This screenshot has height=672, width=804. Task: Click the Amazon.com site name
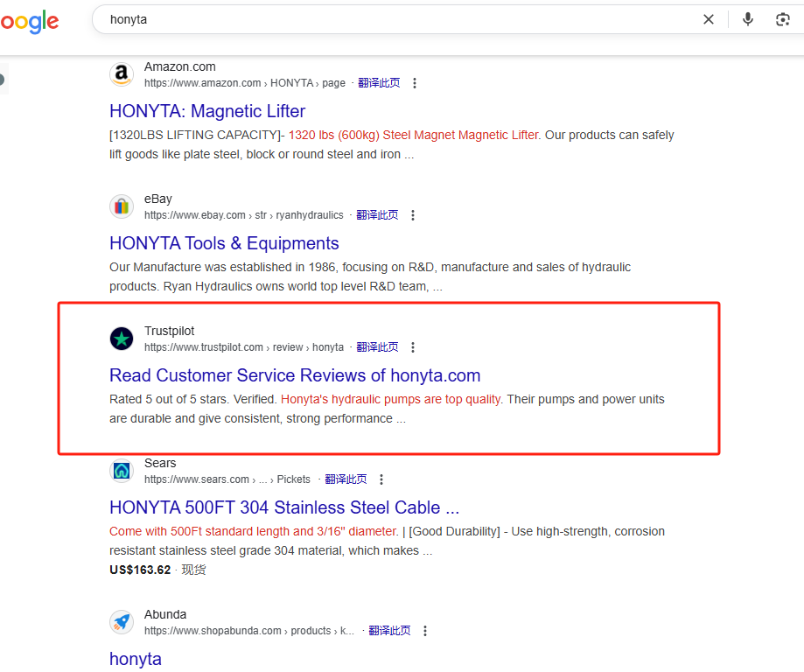(x=180, y=67)
